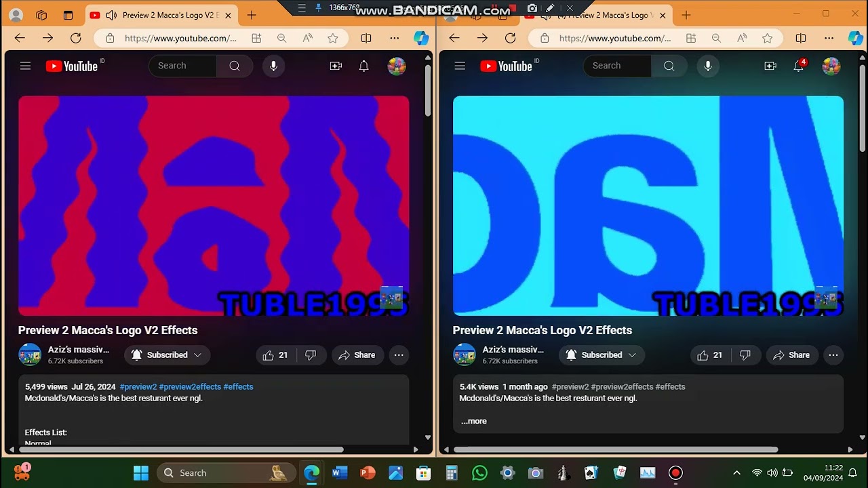Like the video in right window

(x=710, y=355)
